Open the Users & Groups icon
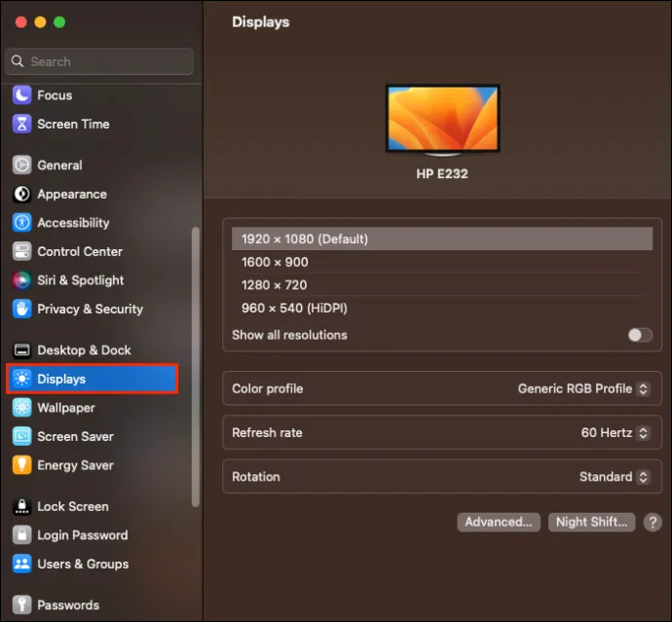 point(21,564)
